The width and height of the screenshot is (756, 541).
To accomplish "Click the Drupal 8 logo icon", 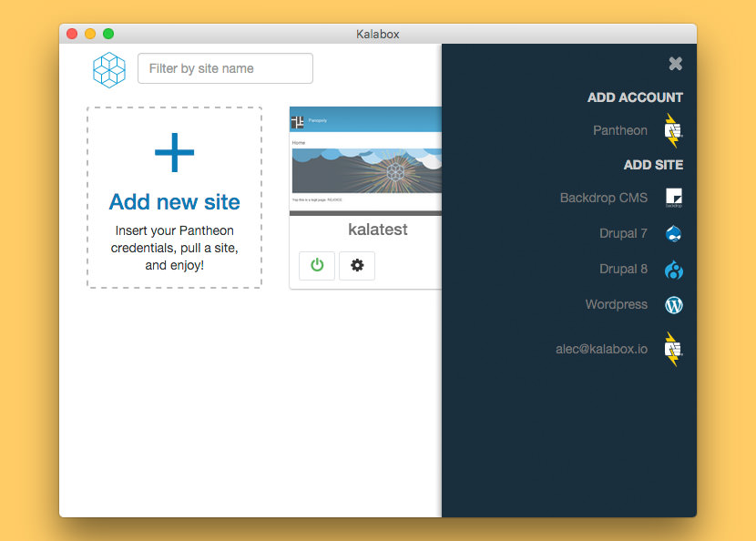I will click(673, 270).
